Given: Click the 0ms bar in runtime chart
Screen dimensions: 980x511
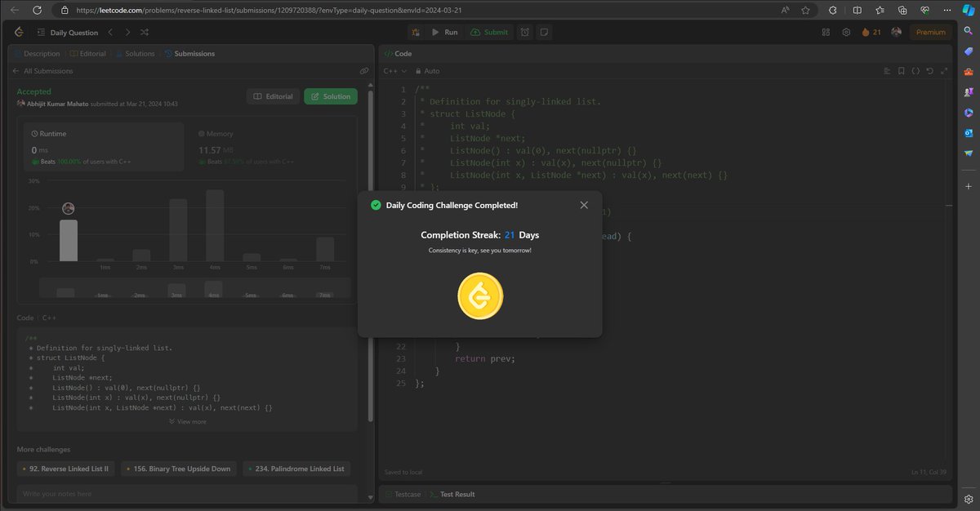Looking at the screenshot, I should click(x=69, y=240).
